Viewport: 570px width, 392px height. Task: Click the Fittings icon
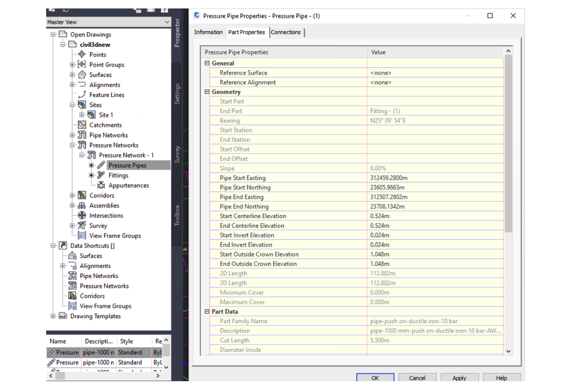click(x=101, y=175)
